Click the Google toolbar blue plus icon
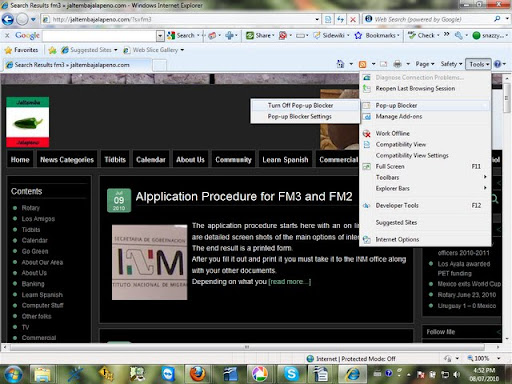 [229, 35]
